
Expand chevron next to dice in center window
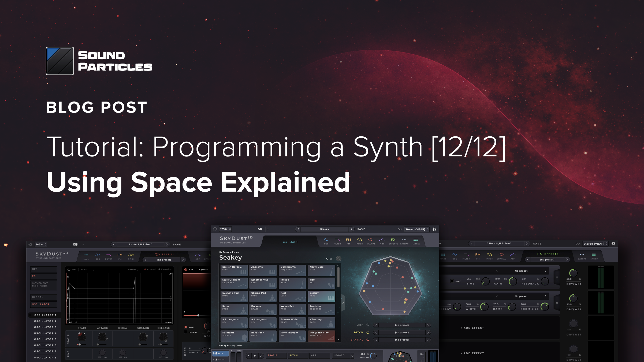coord(268,229)
